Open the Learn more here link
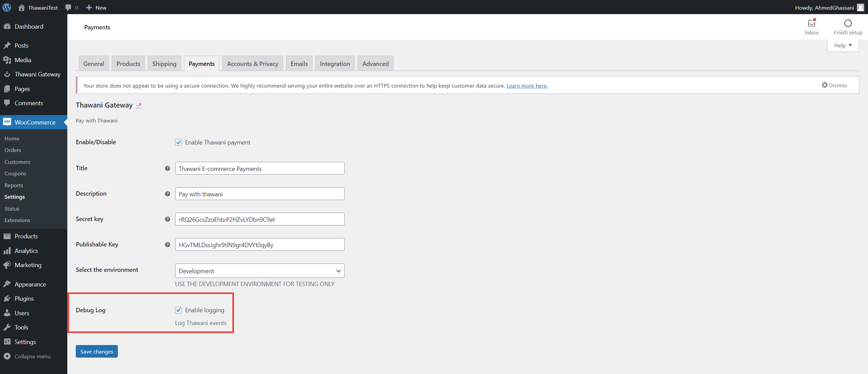 tap(527, 86)
